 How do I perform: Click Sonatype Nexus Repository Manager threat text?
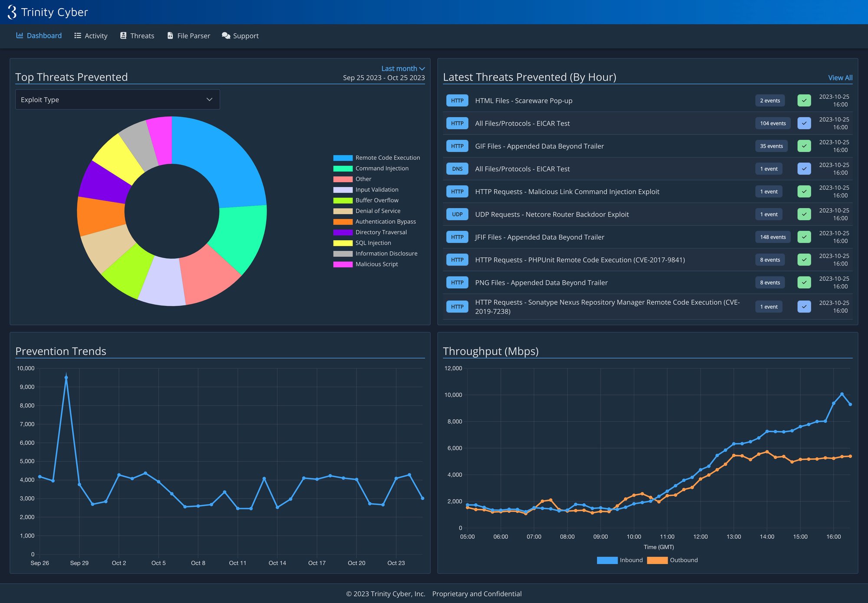pos(607,307)
